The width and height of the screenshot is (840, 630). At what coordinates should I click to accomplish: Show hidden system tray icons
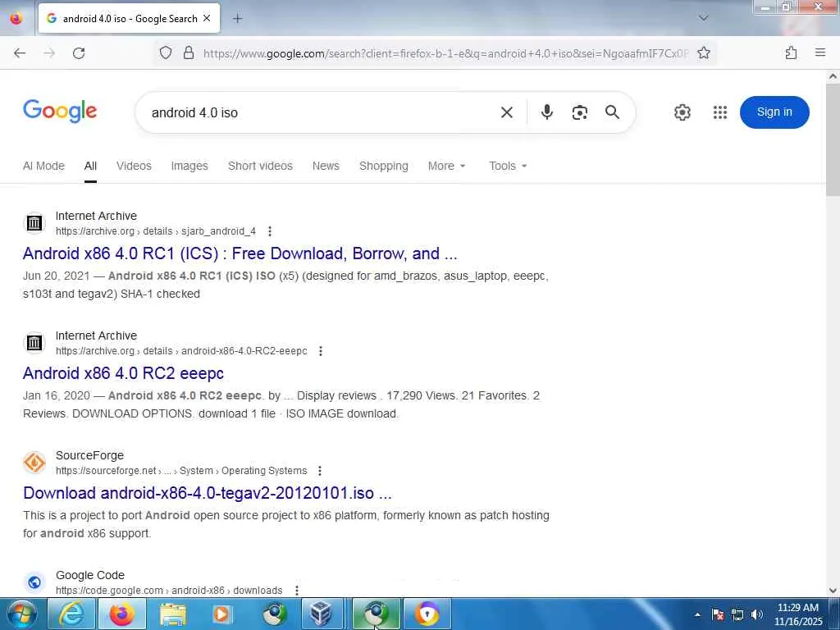697,614
